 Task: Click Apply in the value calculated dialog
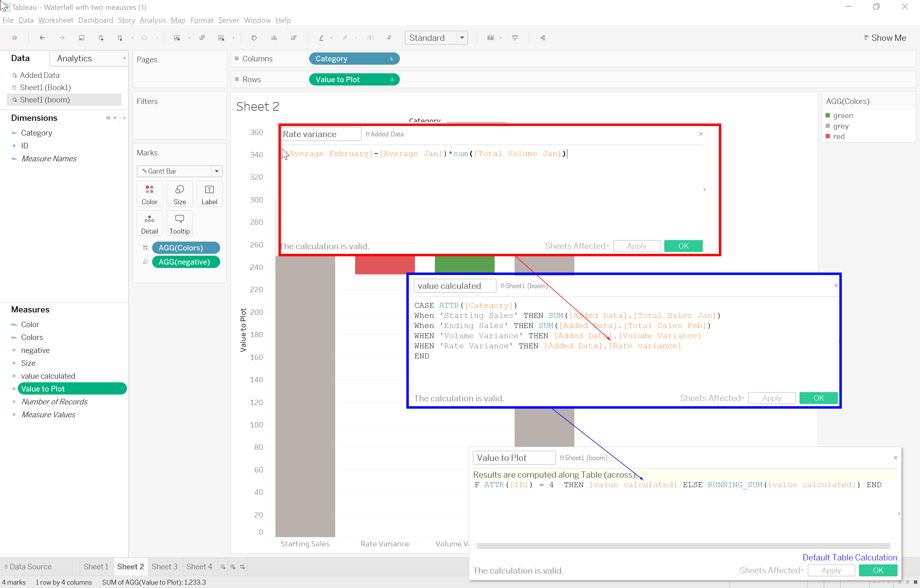coord(771,398)
